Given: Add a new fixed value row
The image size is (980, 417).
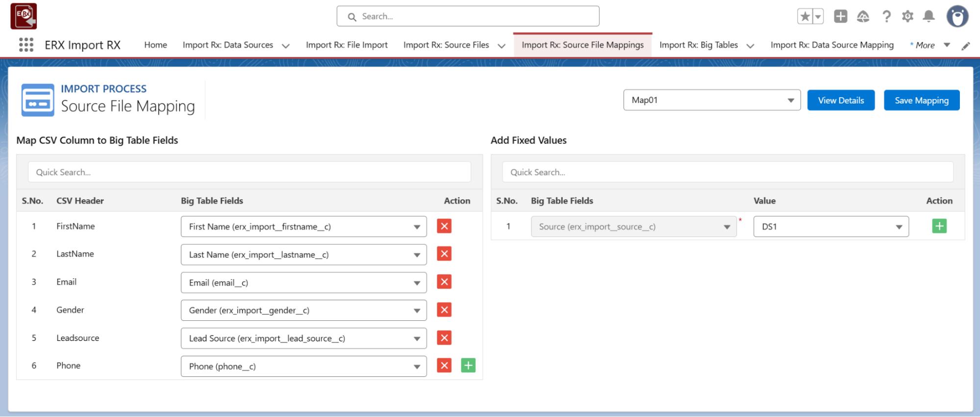Looking at the screenshot, I should coord(939,226).
